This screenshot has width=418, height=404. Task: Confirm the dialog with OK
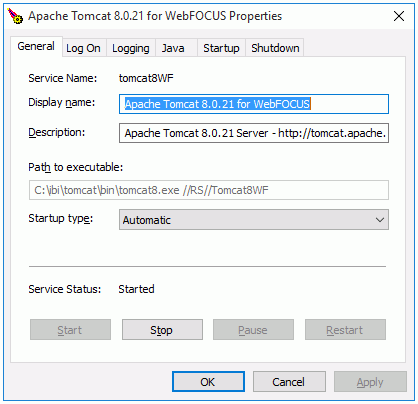tap(208, 382)
